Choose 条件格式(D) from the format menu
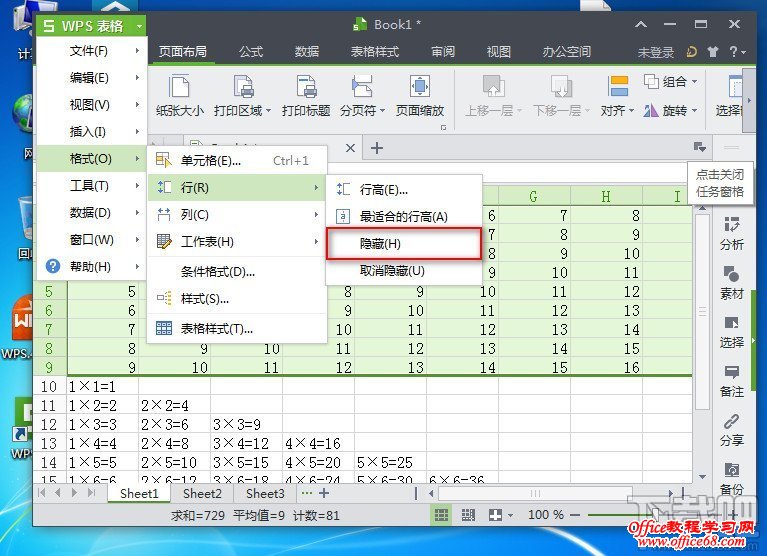 click(x=217, y=271)
